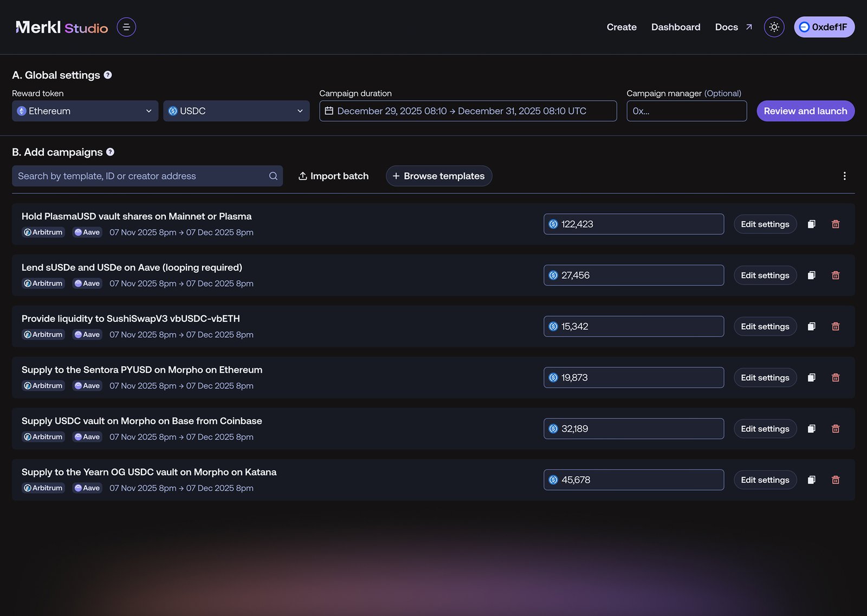Viewport: 867px width, 616px height.
Task: Go to Create page
Action: [x=622, y=27]
